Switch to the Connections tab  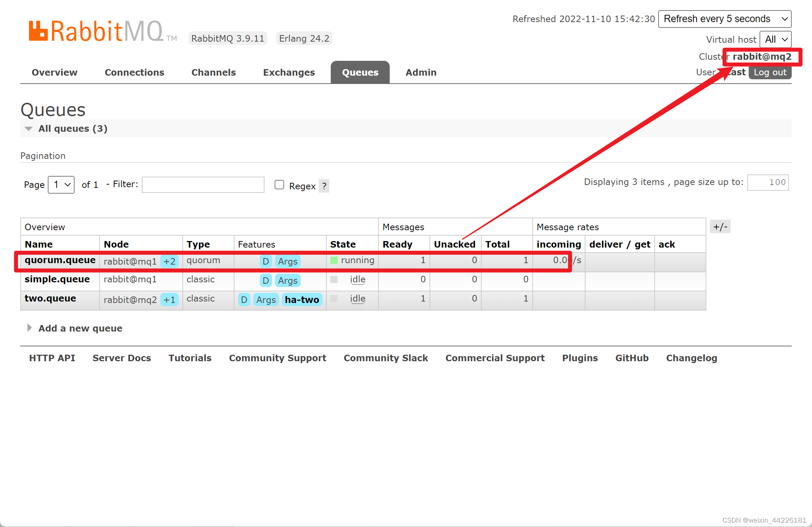pyautogui.click(x=135, y=72)
